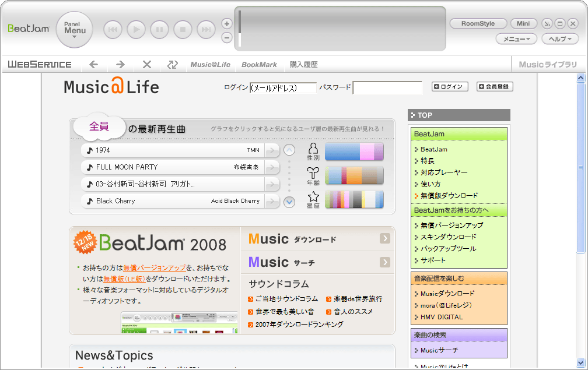
Task: Open the Music ダウンロード banner arrow
Action: 385,238
